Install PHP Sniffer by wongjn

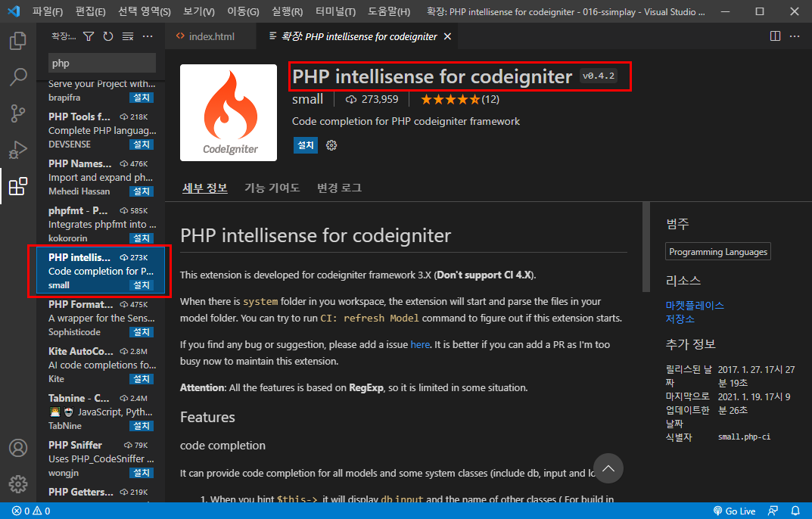pos(142,473)
